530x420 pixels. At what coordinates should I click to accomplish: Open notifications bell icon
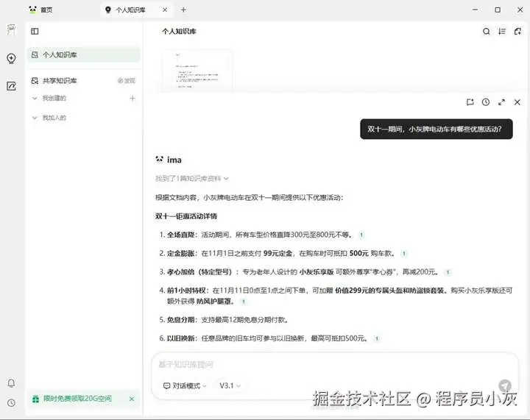click(11, 383)
